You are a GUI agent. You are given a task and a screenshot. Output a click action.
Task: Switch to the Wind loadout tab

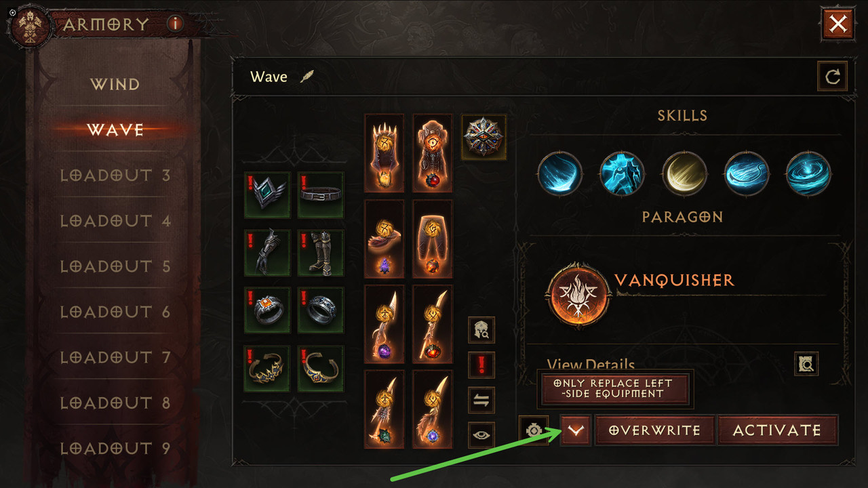pos(115,84)
